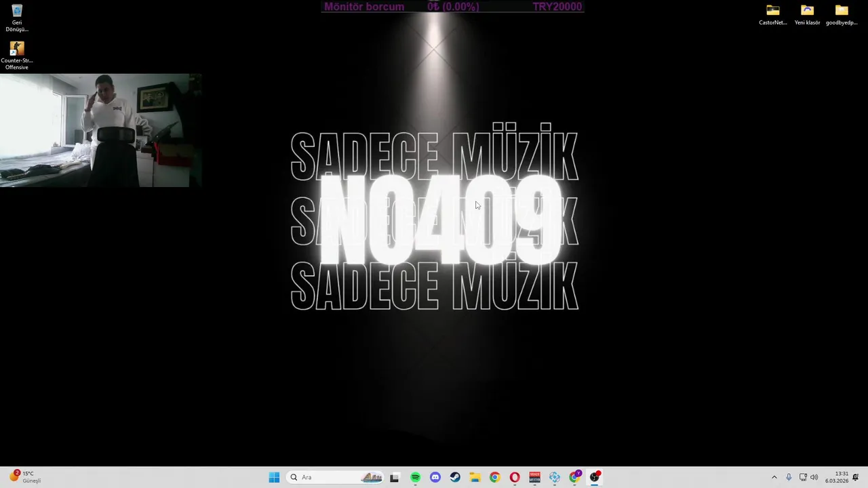Launch Steam from the taskbar

coord(455,477)
